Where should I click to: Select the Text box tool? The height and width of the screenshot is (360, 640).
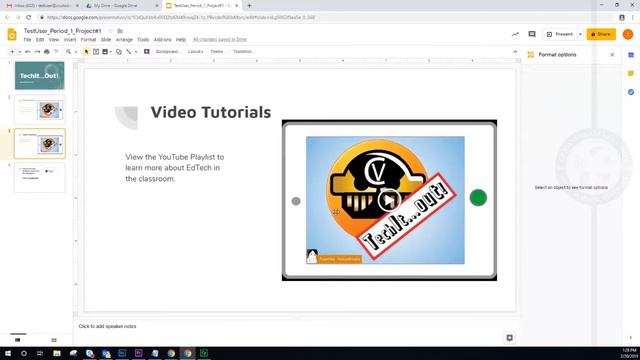pos(96,52)
